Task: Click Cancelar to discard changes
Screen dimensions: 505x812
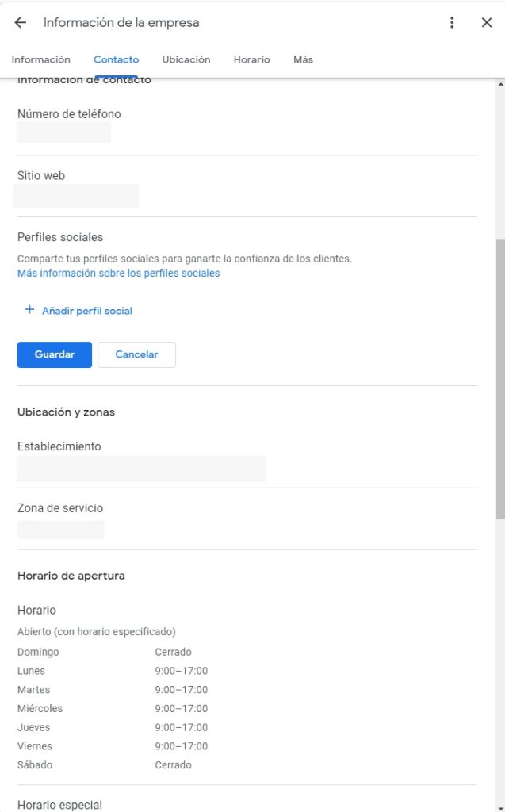Action: tap(136, 354)
